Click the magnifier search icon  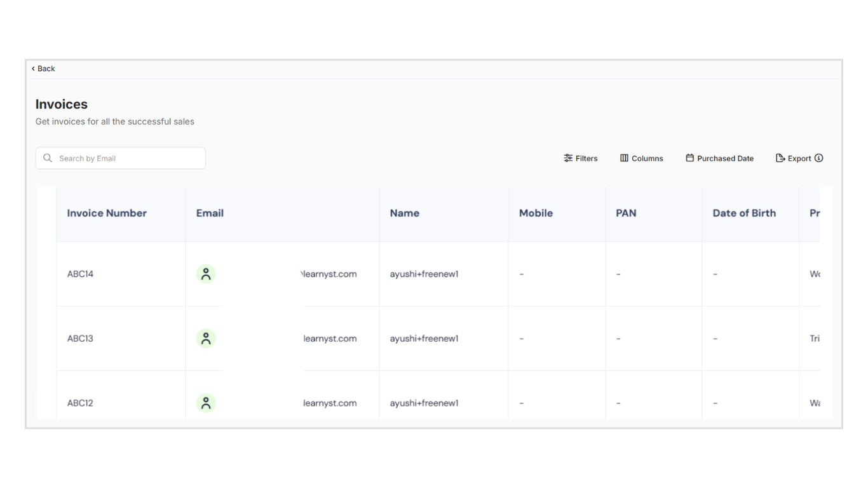click(x=48, y=158)
